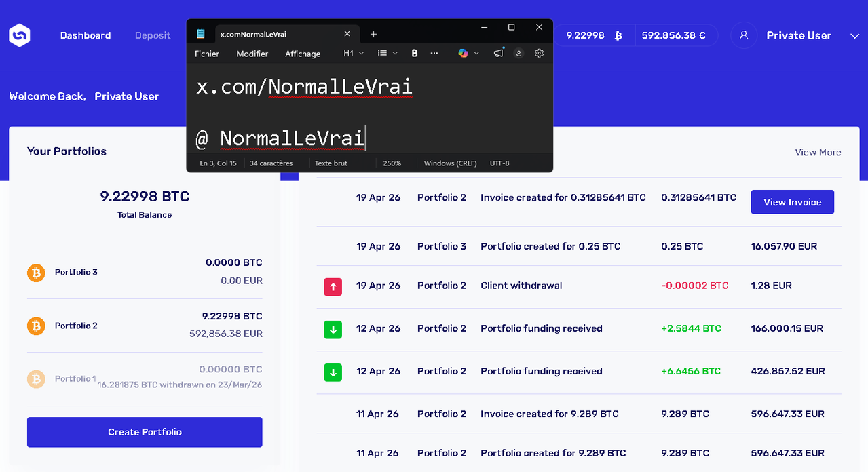This screenshot has height=472, width=868.
Task: Open the Deposit nav item
Action: (x=153, y=35)
